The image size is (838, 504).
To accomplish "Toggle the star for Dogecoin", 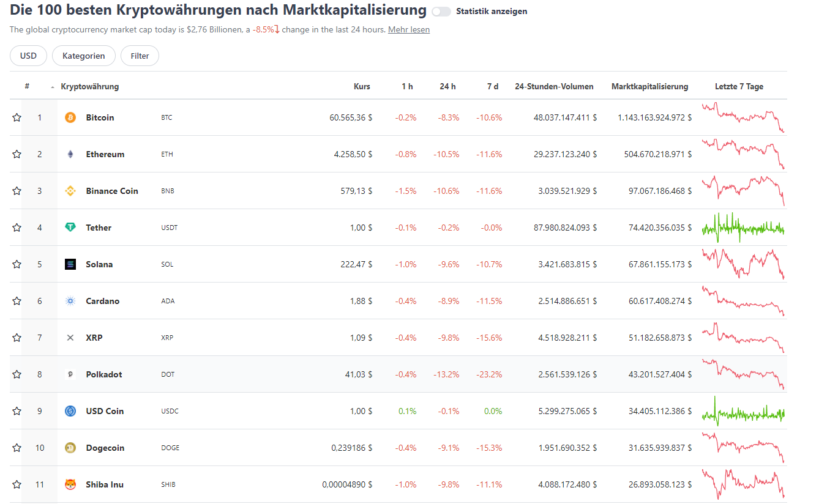I will point(17,448).
